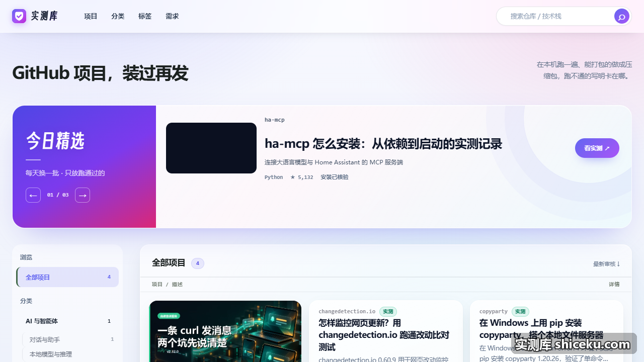Open 在 Windows 上用 pip 安装 copyparty article
This screenshot has width=644, height=362.
[x=541, y=329]
